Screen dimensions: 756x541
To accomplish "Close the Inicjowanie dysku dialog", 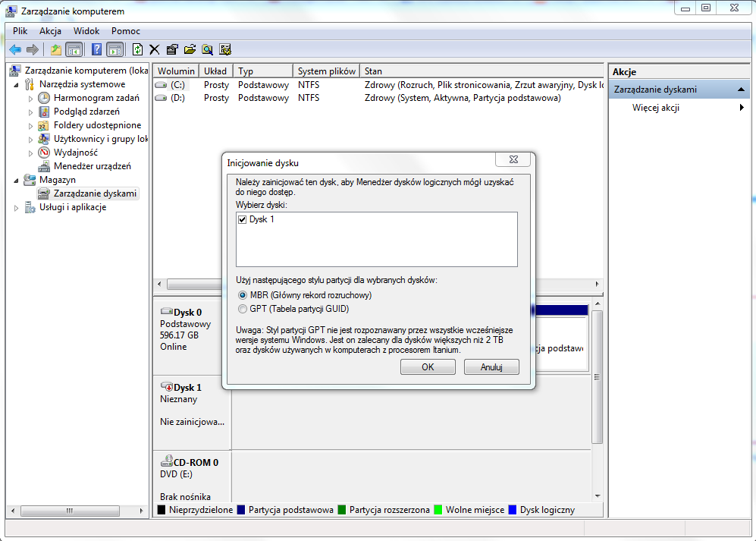I will click(x=513, y=159).
